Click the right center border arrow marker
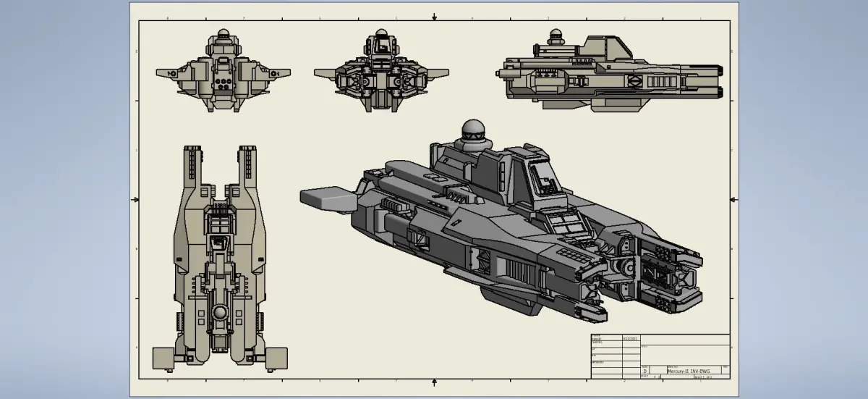Screen dimensions: 868x399 [733, 199]
